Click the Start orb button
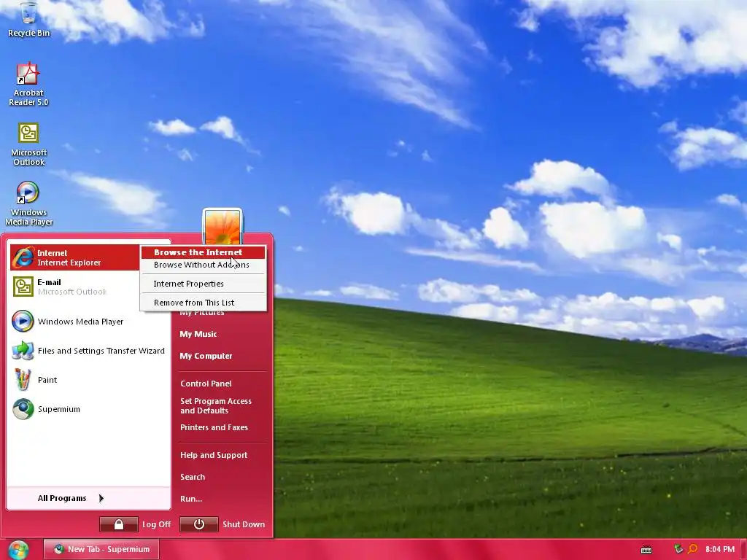Viewport: 747px width, 560px height. (x=18, y=550)
